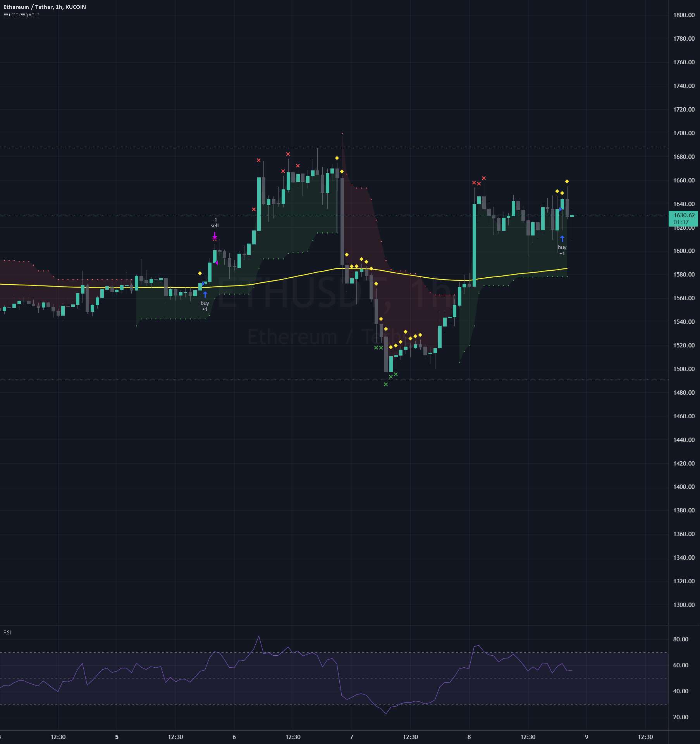Click the 1360.00 price axis label
Image resolution: width=700 pixels, height=744 pixels.
click(684, 534)
